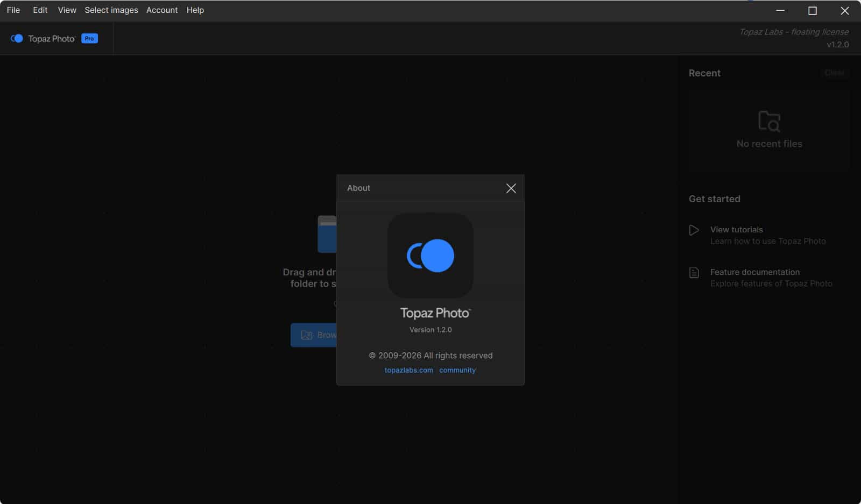The width and height of the screenshot is (861, 504).
Task: Select the play icon next to View tutorials
Action: point(695,230)
